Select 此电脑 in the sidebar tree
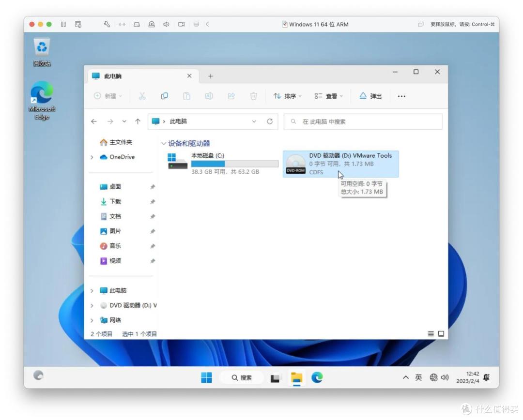Screen dimensions: 523x420 click(x=113, y=290)
